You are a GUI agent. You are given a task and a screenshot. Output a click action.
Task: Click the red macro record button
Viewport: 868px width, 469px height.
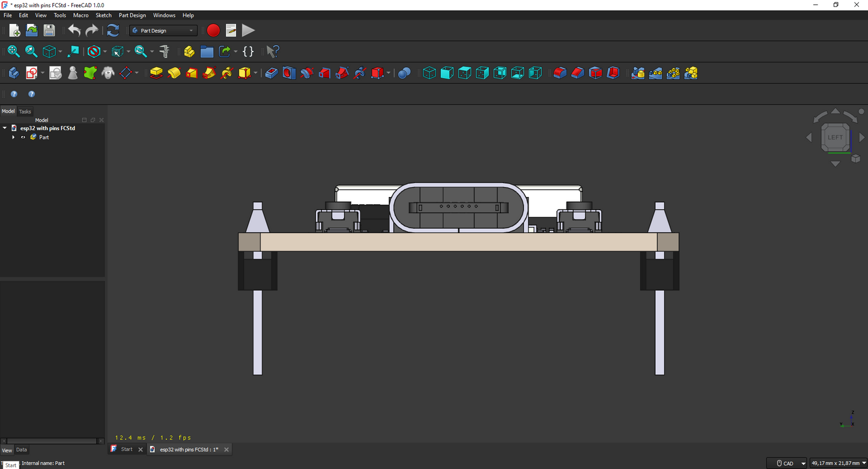(213, 31)
